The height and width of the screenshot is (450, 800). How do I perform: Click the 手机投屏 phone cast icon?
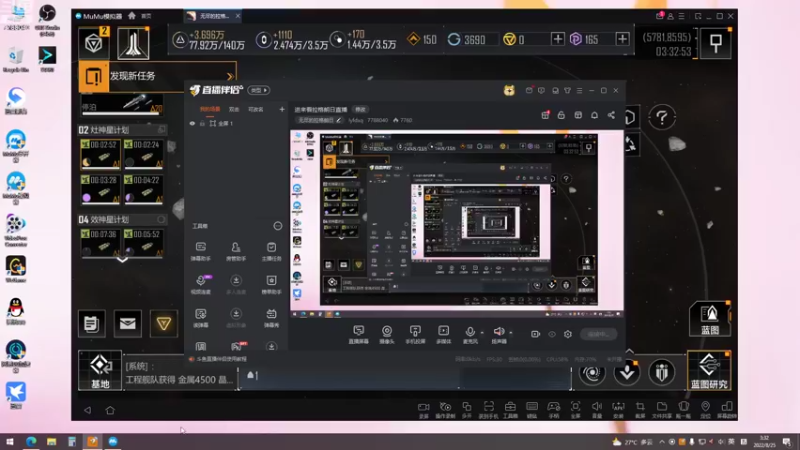point(415,335)
